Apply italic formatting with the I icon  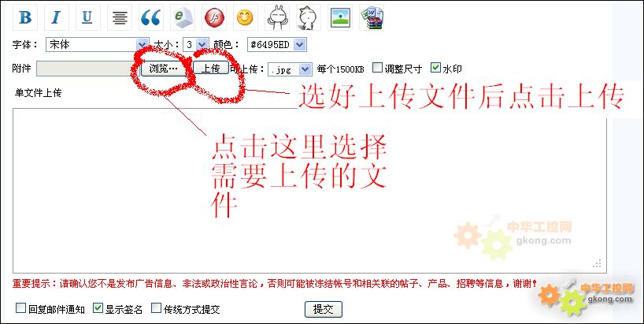point(56,17)
